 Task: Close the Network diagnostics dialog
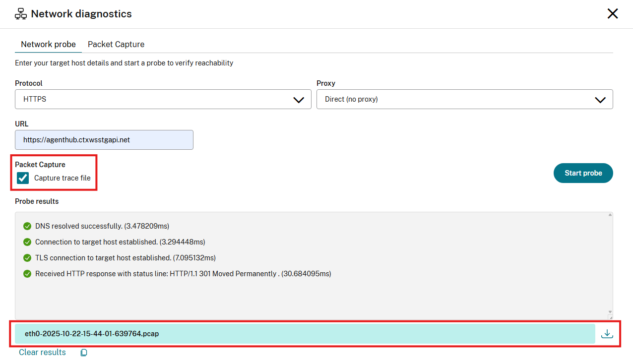click(x=613, y=13)
